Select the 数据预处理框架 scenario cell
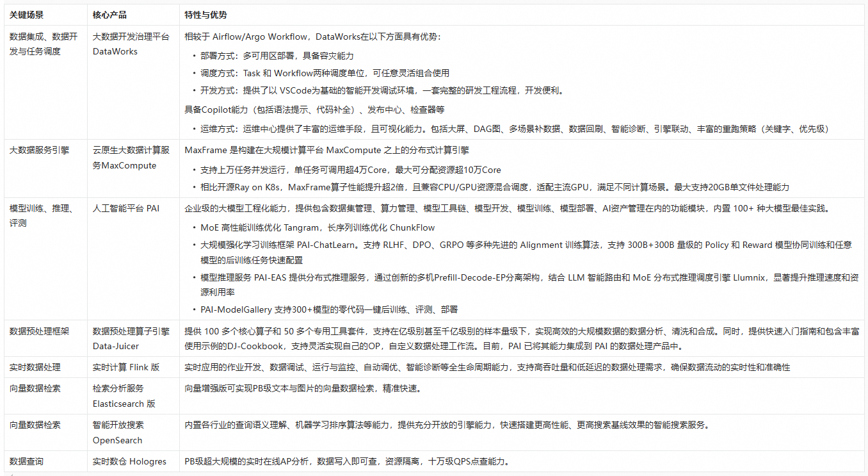This screenshot has height=476, width=868. [46, 338]
